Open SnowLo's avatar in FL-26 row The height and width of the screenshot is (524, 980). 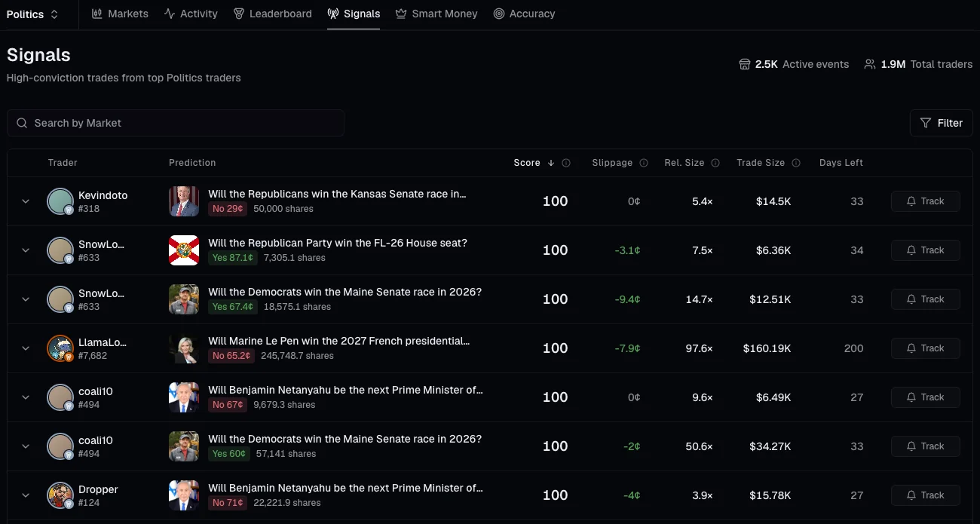[60, 250]
